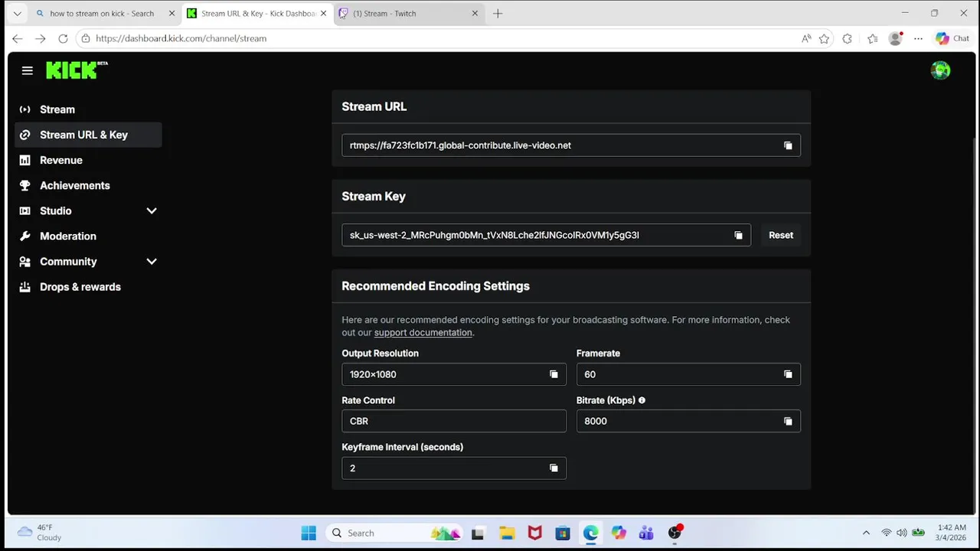Image resolution: width=980 pixels, height=551 pixels.
Task: Open browser settings and more menu
Action: tap(918, 38)
